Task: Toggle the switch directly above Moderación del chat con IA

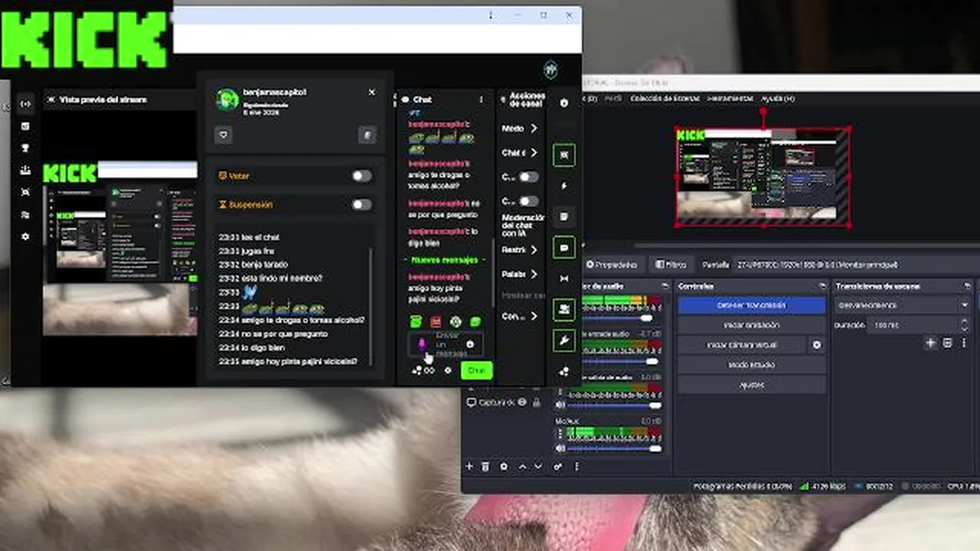Action: point(528,201)
